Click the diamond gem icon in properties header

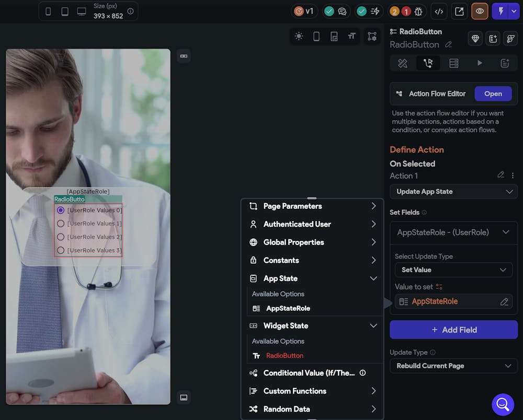pyautogui.click(x=475, y=39)
